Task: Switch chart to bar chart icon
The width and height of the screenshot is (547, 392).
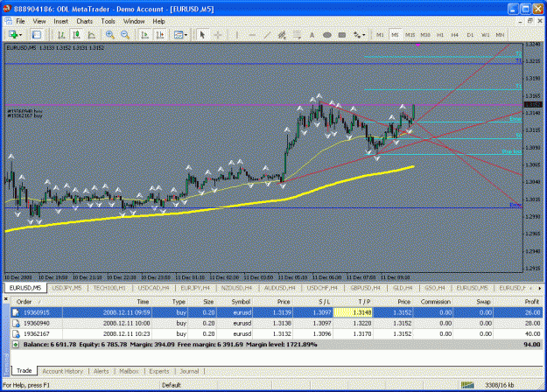Action: 61,35
